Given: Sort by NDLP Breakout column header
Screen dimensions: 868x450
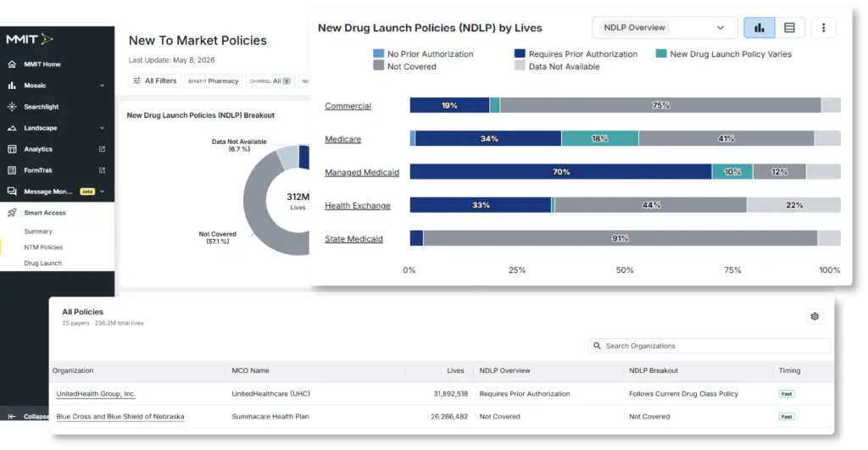Looking at the screenshot, I should point(654,371).
